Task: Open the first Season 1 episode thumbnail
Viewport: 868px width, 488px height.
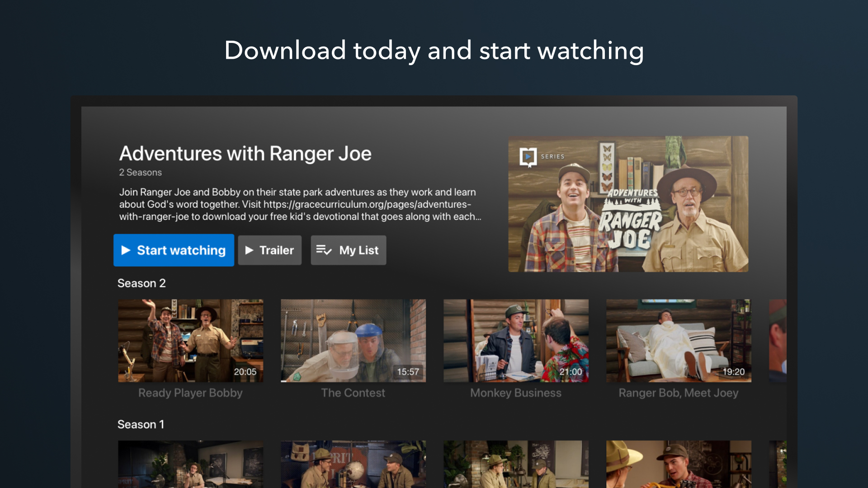Action: point(190,464)
